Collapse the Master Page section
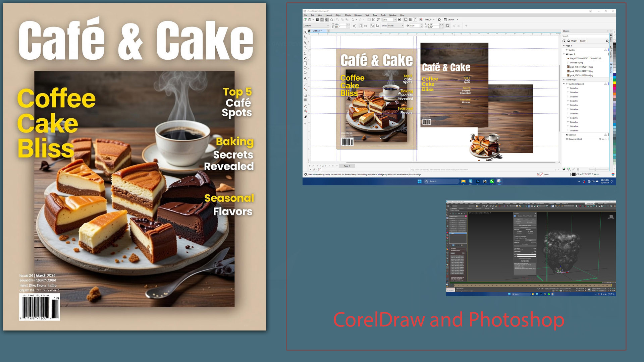The image size is (644, 362). [564, 80]
